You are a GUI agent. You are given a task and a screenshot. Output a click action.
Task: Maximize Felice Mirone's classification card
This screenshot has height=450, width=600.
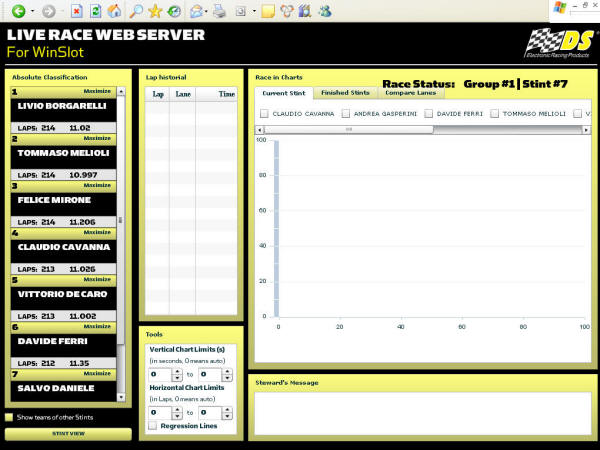(x=97, y=185)
